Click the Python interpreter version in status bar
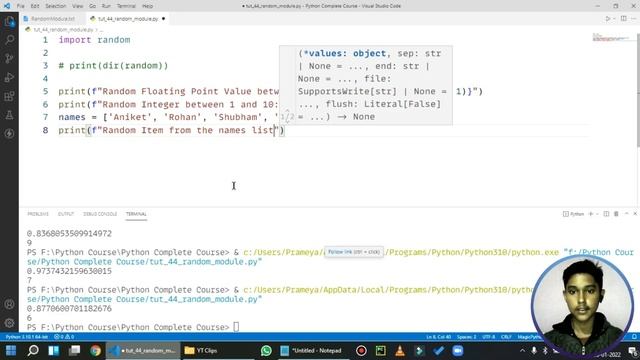Screen dimensions: 640x360 point(27,337)
